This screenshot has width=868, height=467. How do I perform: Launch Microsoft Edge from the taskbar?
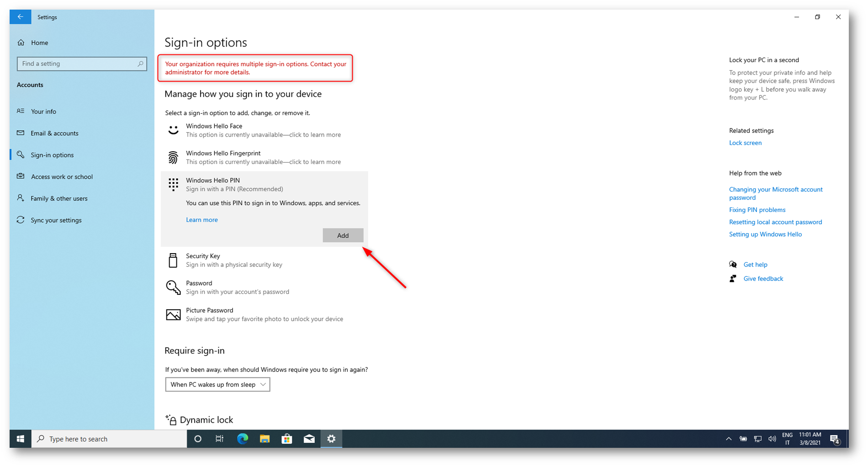tap(242, 439)
